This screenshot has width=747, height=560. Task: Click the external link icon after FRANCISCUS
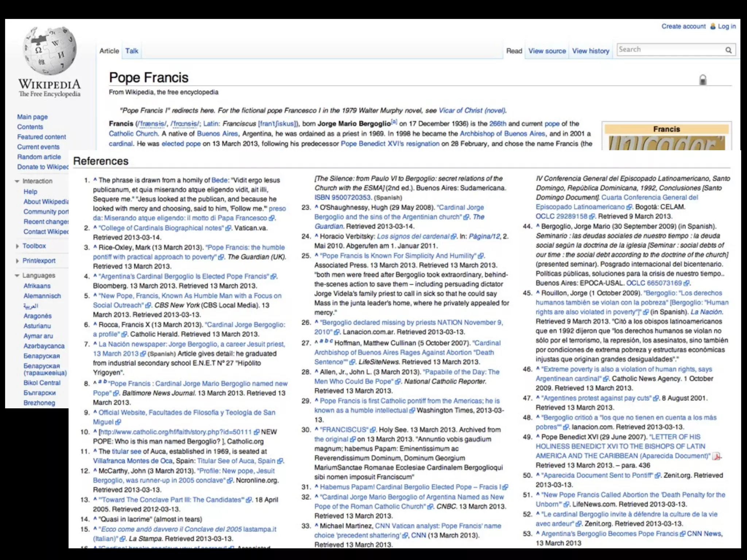pos(373,430)
